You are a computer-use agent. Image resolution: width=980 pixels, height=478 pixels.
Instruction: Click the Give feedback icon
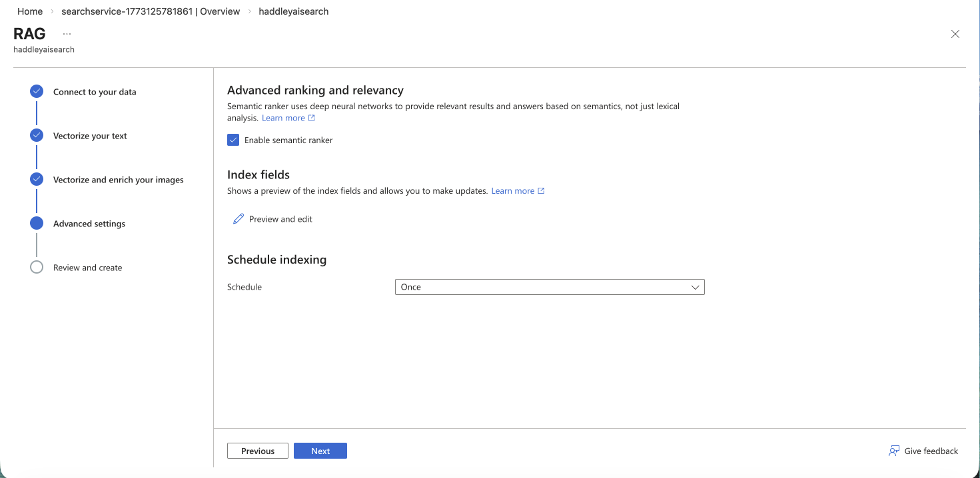click(x=893, y=451)
